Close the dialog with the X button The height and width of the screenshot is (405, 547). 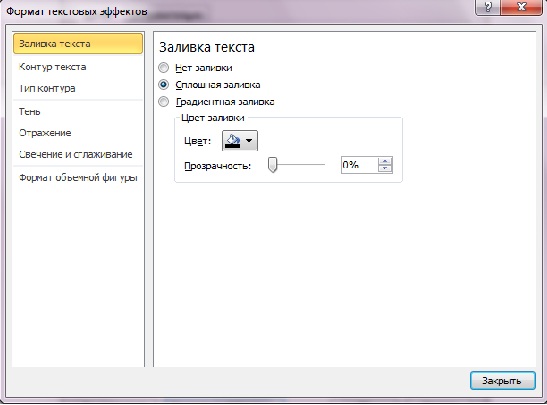coord(522,7)
